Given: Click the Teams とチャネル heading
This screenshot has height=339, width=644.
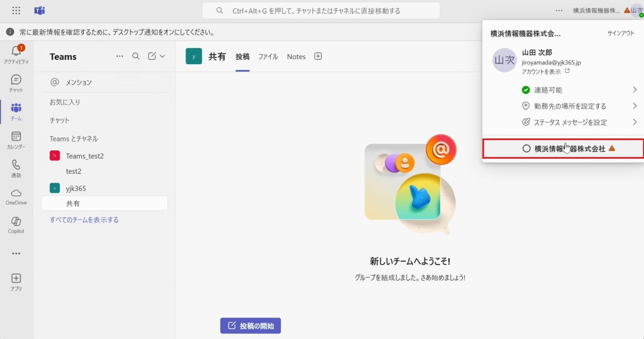Looking at the screenshot, I should click(74, 138).
